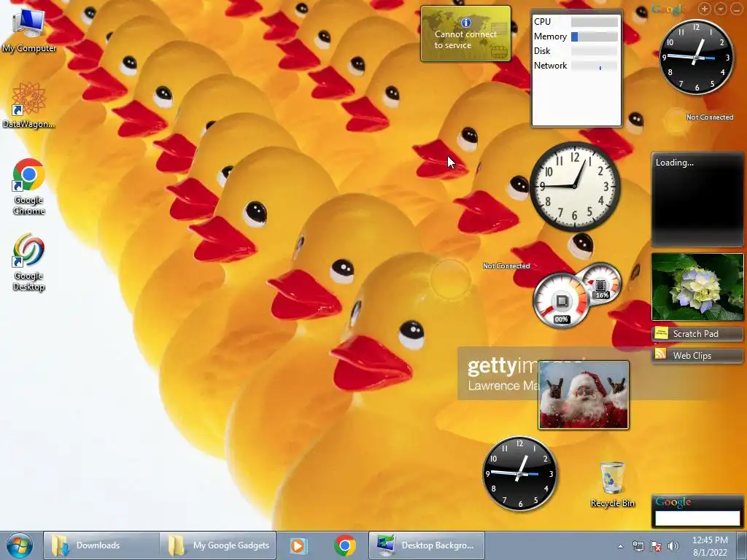This screenshot has width=747, height=560.
Task: Click 'Not Connected' text under sidebar clock
Action: click(710, 117)
